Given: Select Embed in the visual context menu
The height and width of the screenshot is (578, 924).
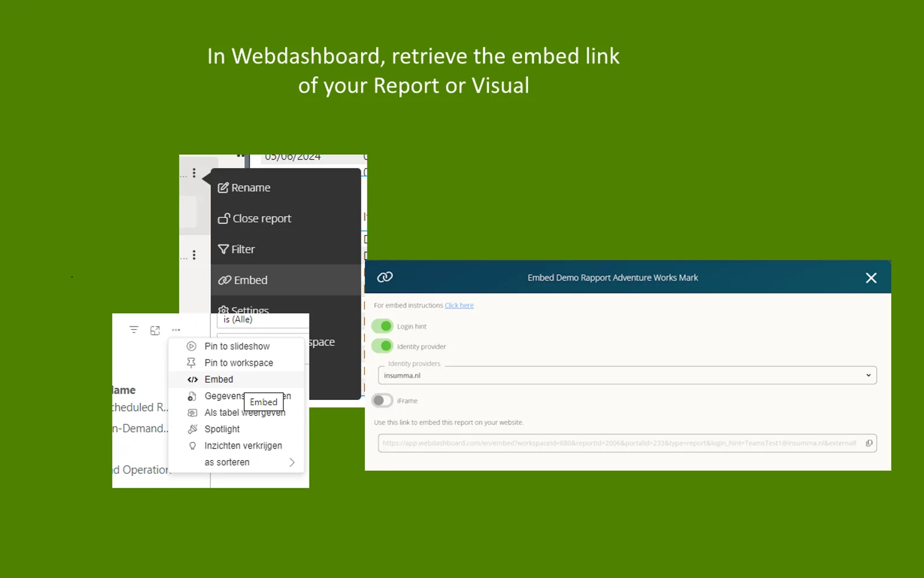Looking at the screenshot, I should click(x=236, y=379).
